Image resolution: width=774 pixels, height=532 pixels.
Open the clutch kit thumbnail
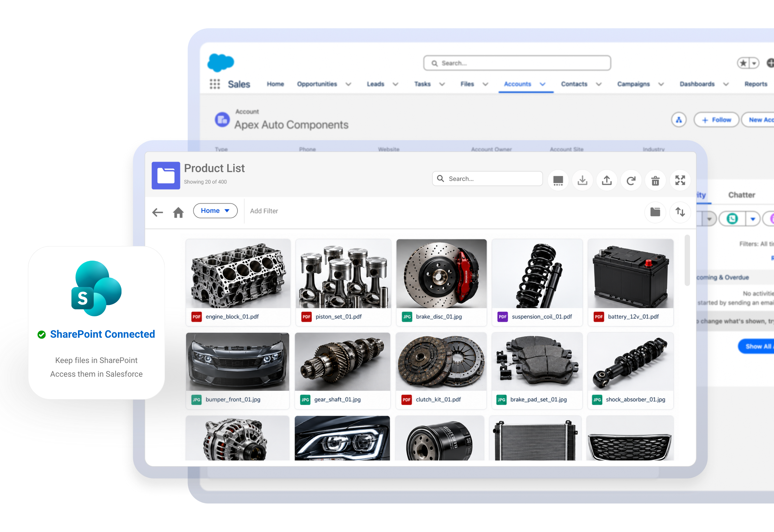pyautogui.click(x=441, y=362)
